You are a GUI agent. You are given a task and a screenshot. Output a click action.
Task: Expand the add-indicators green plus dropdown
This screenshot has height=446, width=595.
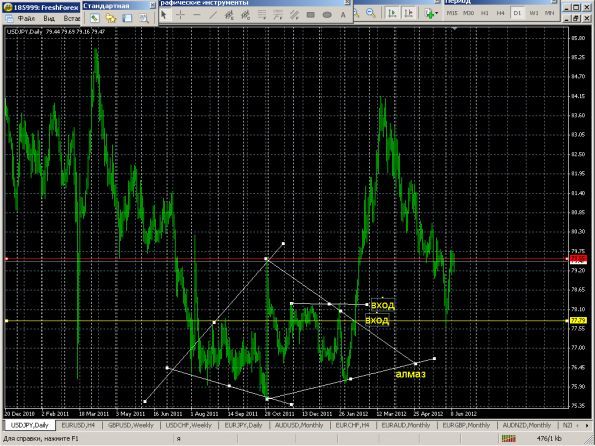[x=431, y=14]
